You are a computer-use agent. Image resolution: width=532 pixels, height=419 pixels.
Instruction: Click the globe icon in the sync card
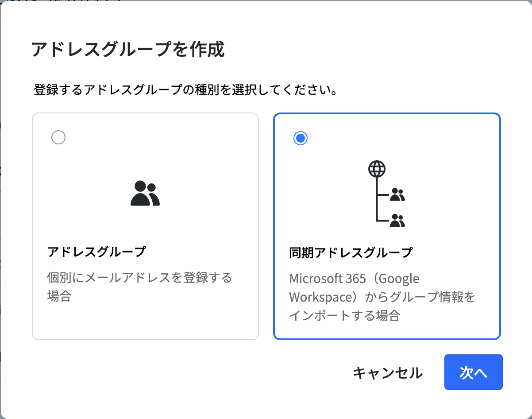(377, 169)
